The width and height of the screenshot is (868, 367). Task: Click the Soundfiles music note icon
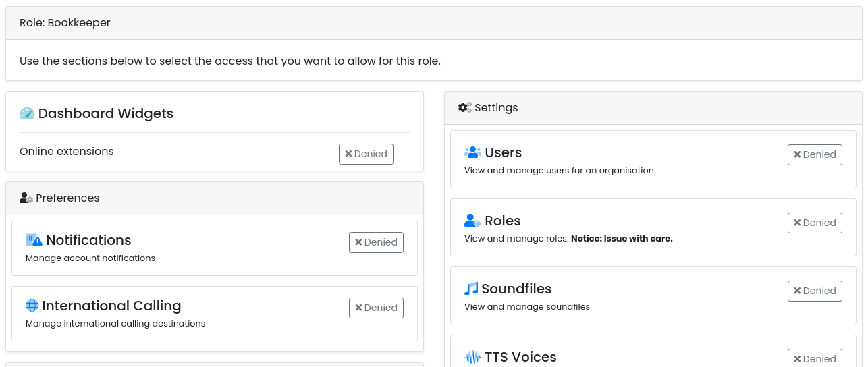pos(471,289)
